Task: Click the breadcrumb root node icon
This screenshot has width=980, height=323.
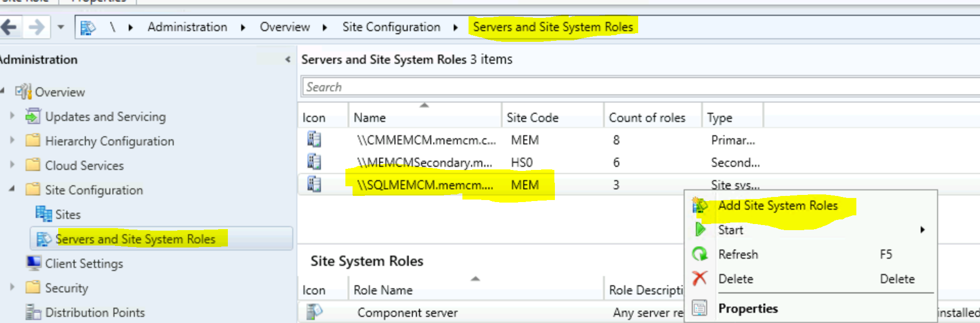Action: click(88, 28)
